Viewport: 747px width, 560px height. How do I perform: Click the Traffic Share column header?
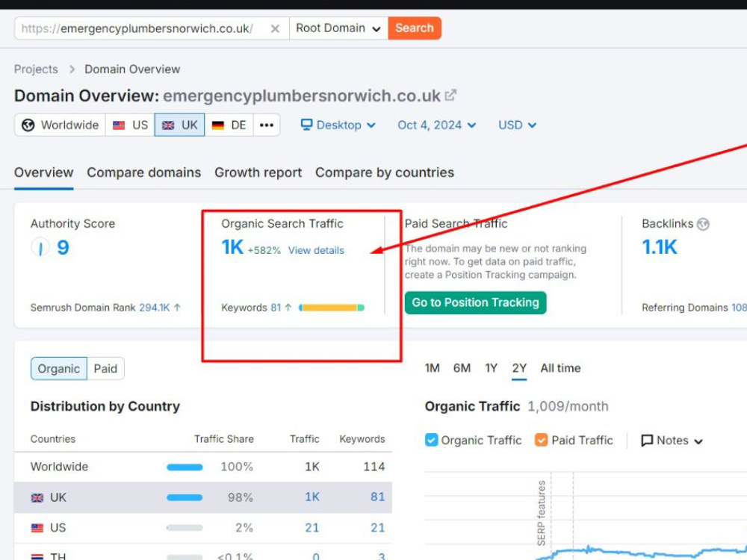[224, 439]
